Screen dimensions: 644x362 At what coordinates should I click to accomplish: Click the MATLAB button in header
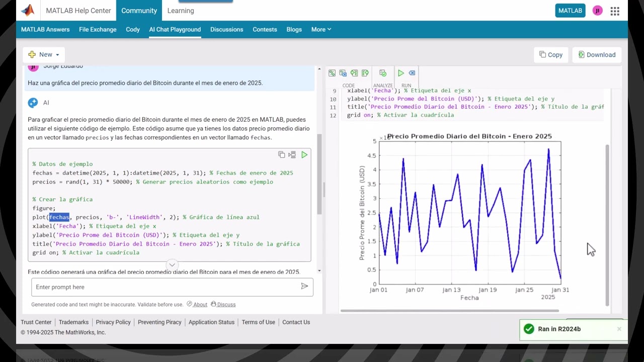point(570,11)
